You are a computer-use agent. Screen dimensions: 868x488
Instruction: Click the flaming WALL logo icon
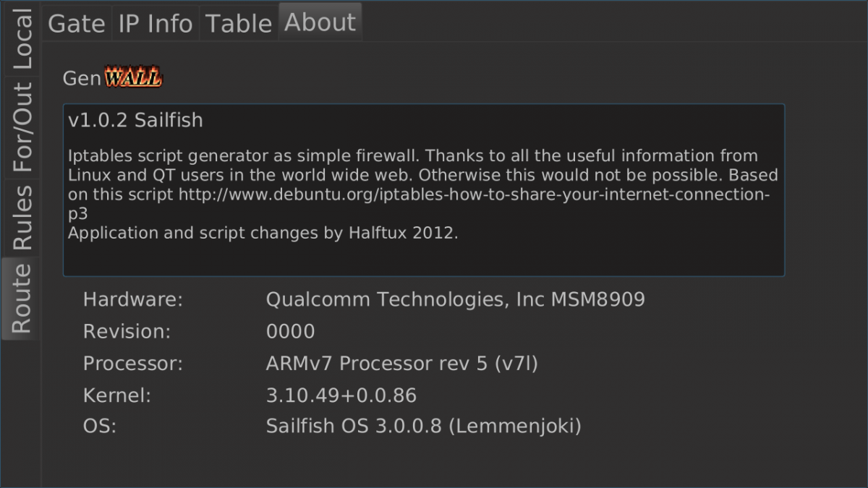(x=133, y=77)
